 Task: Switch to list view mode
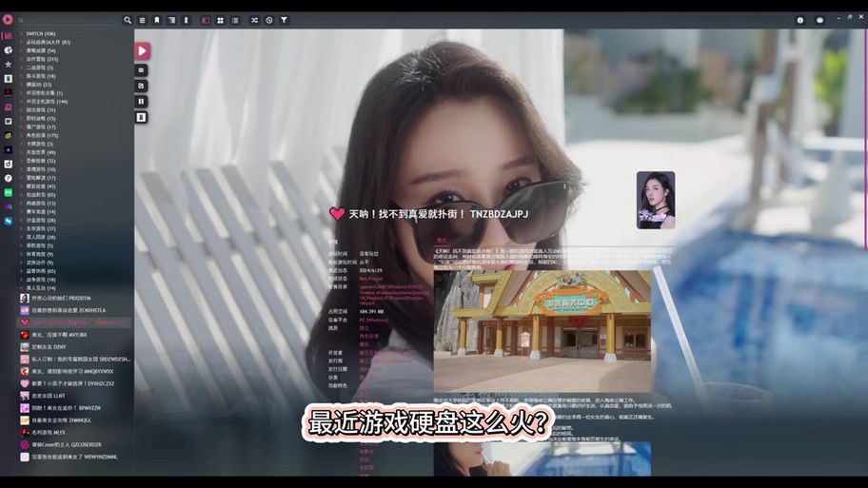235,20
